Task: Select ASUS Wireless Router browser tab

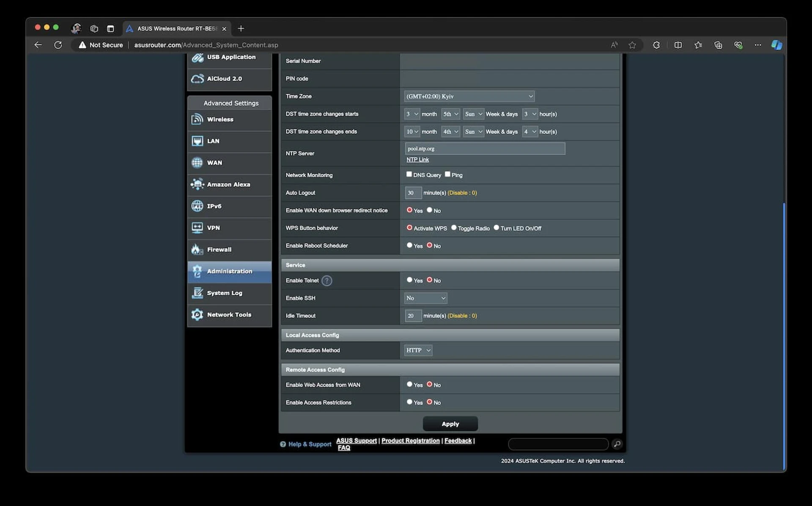Action: [x=177, y=28]
